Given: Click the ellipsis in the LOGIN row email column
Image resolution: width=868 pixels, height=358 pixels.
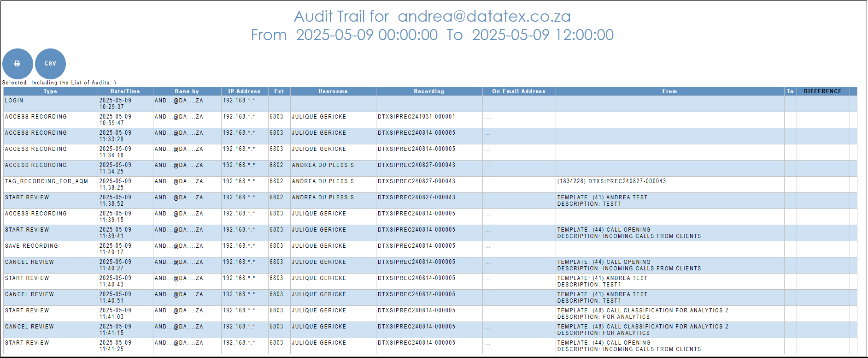Looking at the screenshot, I should point(487,102).
